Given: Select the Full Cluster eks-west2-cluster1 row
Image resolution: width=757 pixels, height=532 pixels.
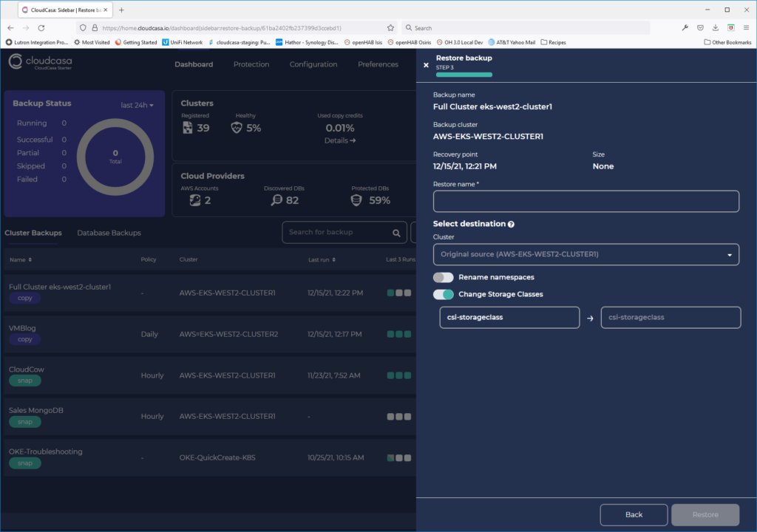Looking at the screenshot, I should pos(209,293).
